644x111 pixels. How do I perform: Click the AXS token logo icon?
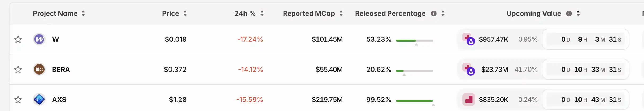point(39,100)
